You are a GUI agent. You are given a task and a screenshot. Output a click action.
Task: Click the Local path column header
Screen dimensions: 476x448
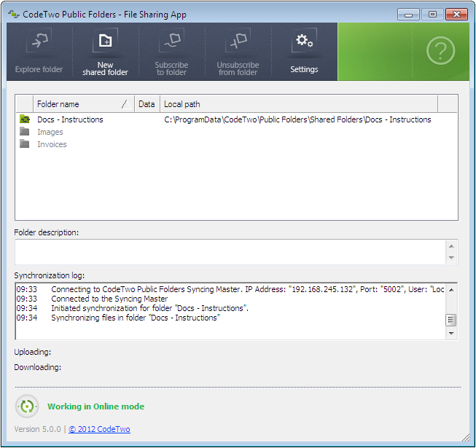[x=299, y=104]
